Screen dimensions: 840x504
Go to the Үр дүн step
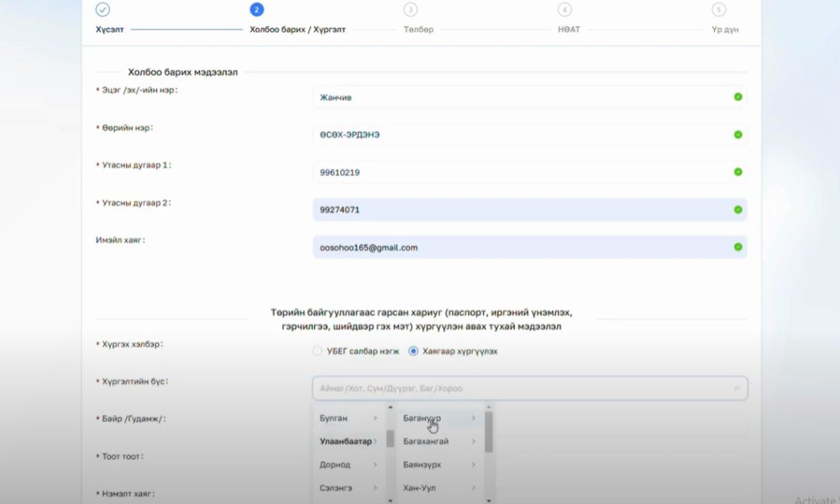725,29
